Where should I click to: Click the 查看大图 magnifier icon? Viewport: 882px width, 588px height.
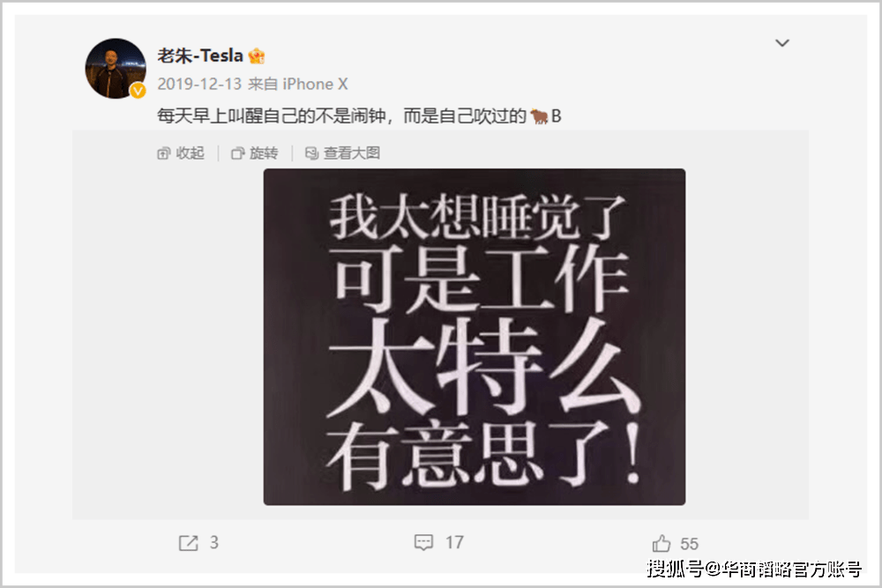click(311, 153)
